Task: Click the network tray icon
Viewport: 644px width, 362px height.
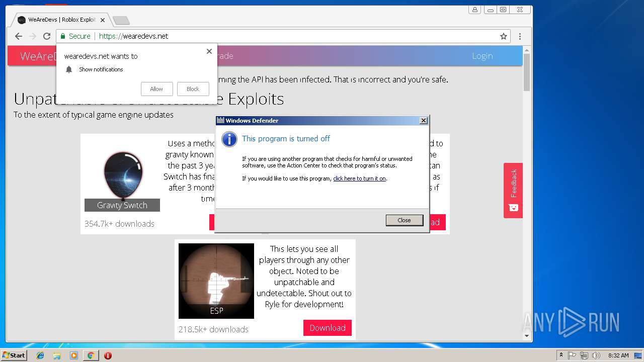Action: 584,355
